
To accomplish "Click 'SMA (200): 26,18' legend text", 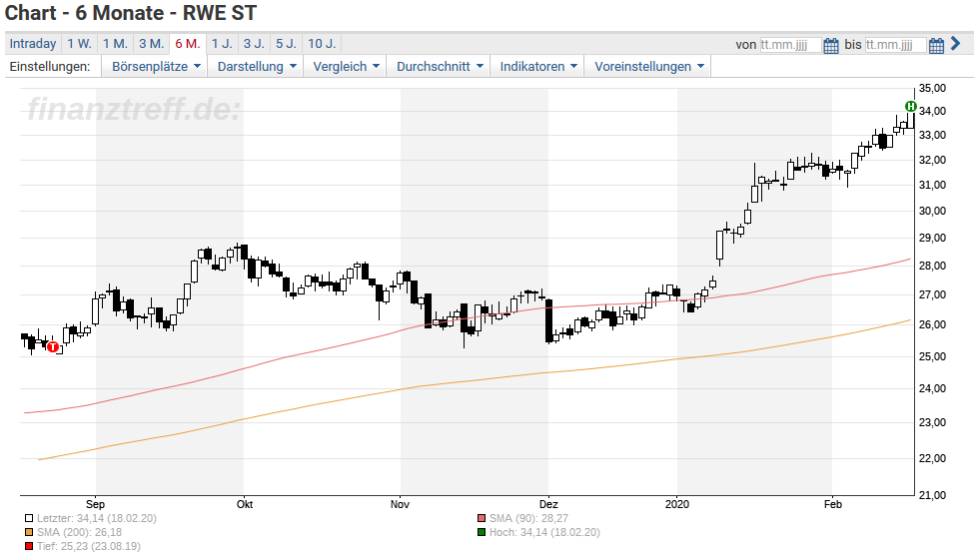I will [x=79, y=533].
